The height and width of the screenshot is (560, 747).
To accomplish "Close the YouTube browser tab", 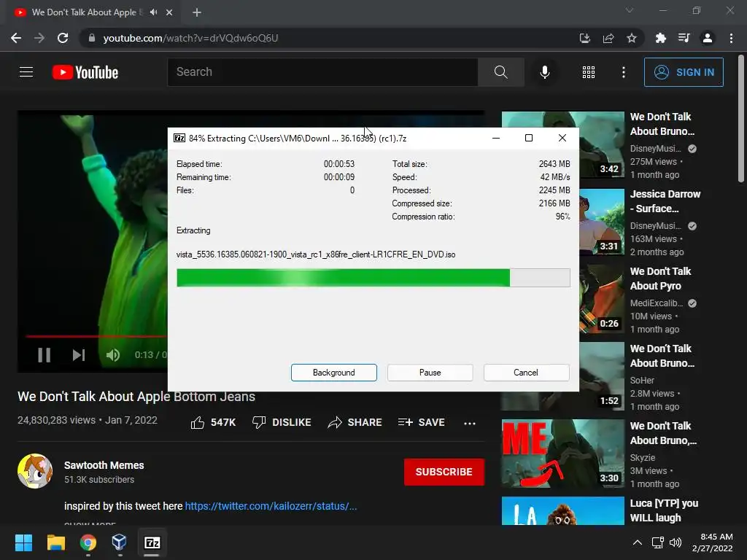I will click(169, 12).
